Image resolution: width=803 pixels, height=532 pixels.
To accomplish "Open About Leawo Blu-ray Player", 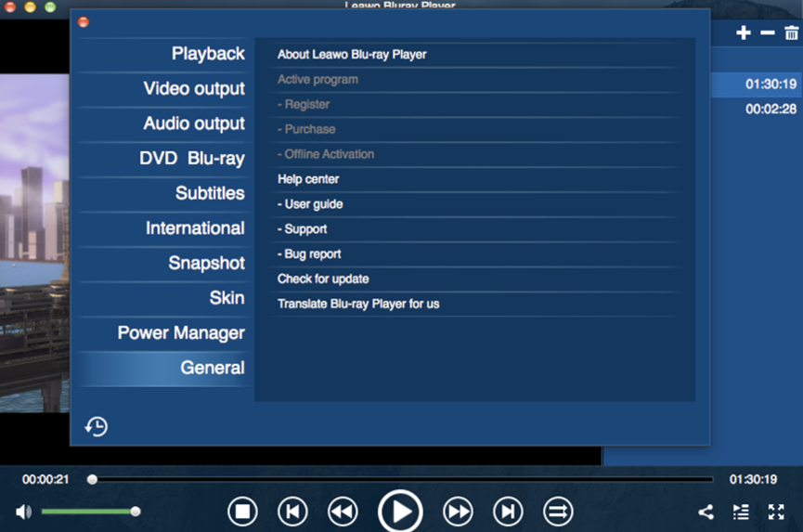I will [352, 54].
